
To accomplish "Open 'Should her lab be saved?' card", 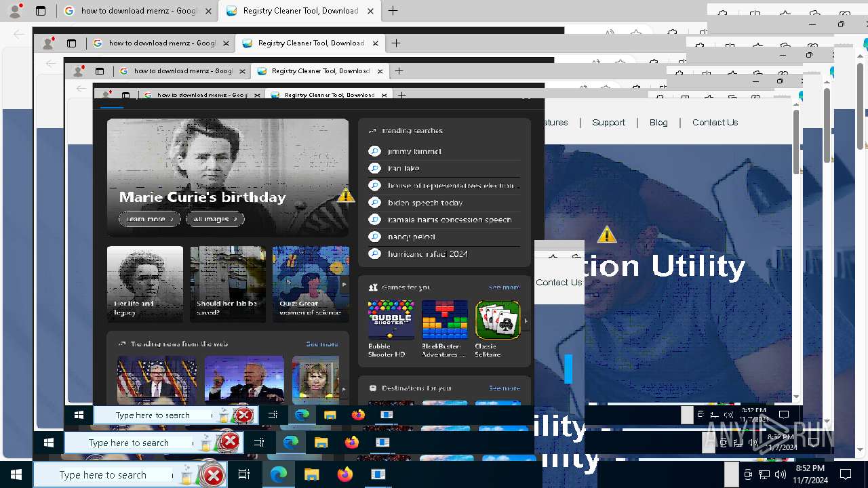I will (228, 284).
